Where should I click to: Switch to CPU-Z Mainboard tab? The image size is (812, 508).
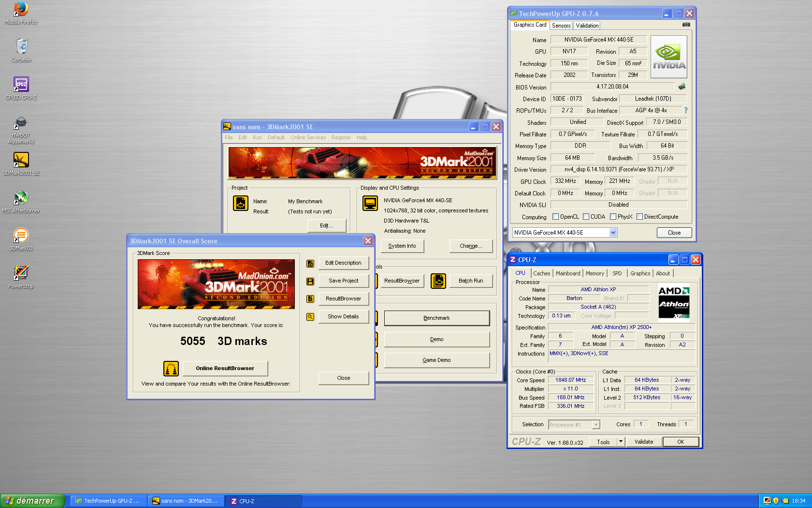point(567,273)
